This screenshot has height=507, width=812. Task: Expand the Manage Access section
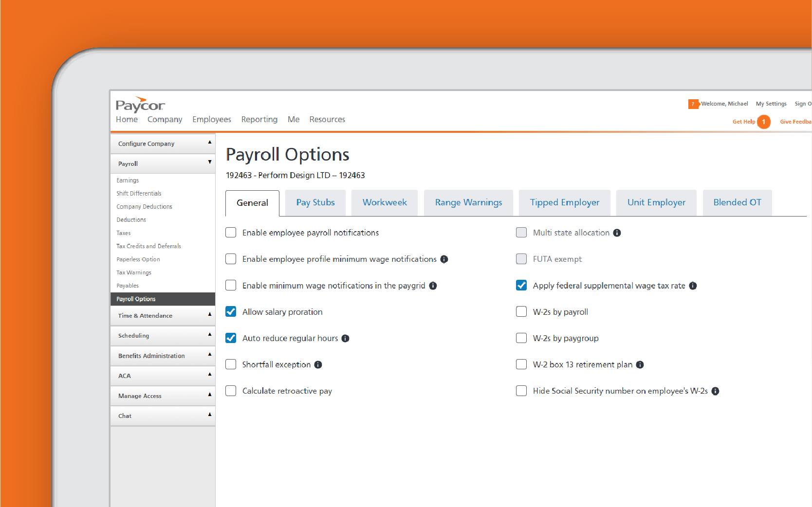[163, 396]
